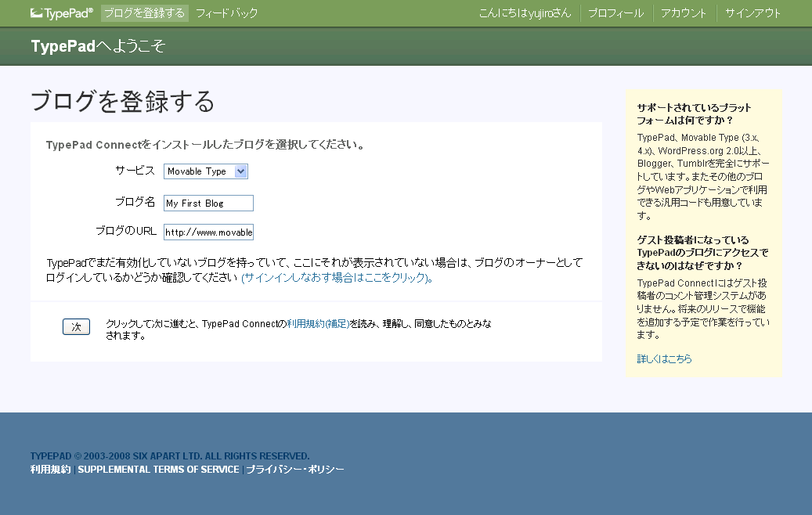Click into the ブログのURL text field
This screenshot has height=515, width=812.
[x=208, y=232]
